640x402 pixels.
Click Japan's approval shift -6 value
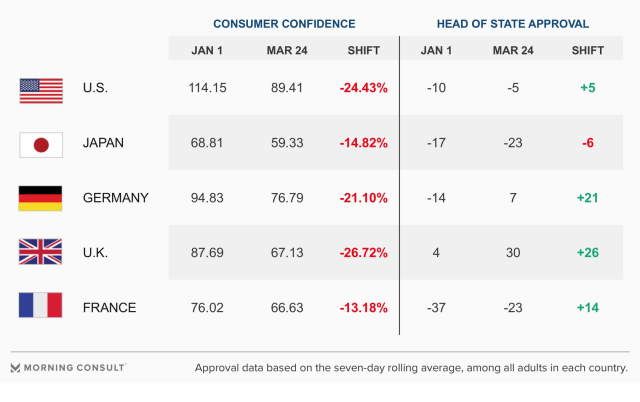588,143
